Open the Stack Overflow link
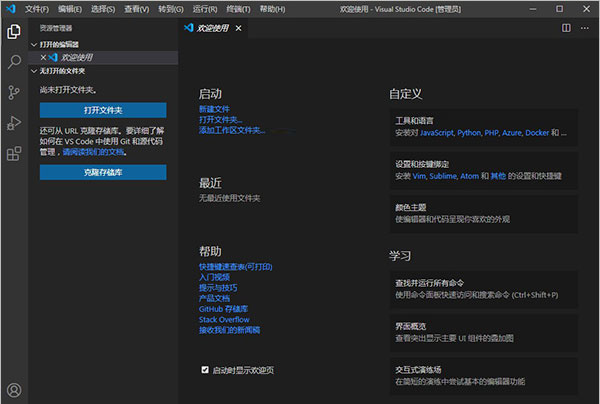 coord(224,319)
